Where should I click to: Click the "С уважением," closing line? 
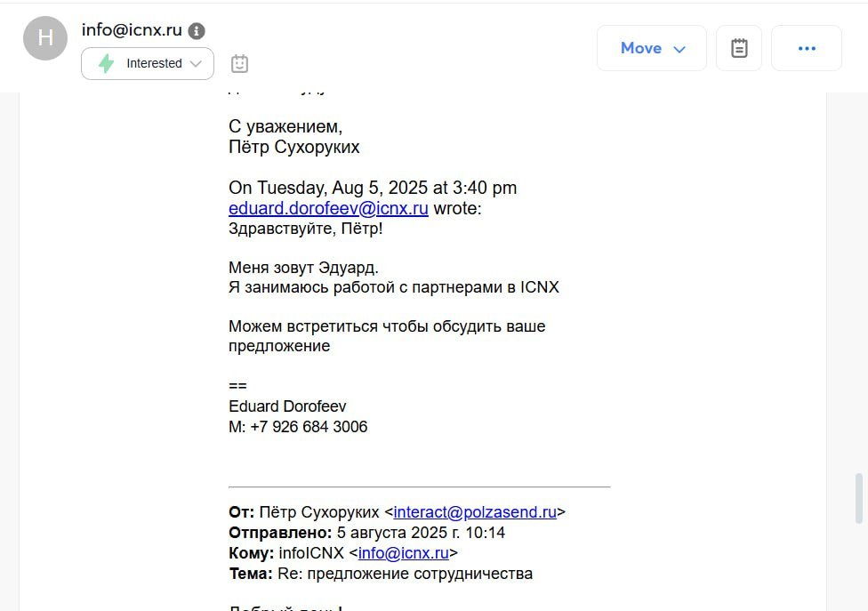pos(285,127)
